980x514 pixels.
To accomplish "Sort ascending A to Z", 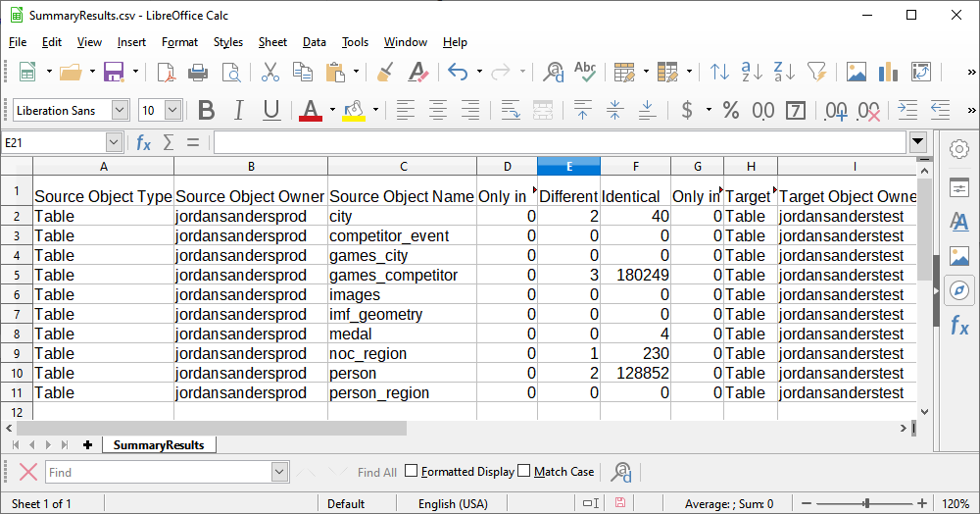I will click(x=752, y=72).
